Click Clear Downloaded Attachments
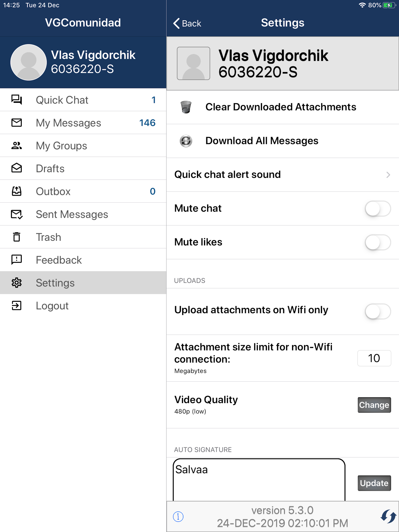The height and width of the screenshot is (532, 399). point(282,107)
